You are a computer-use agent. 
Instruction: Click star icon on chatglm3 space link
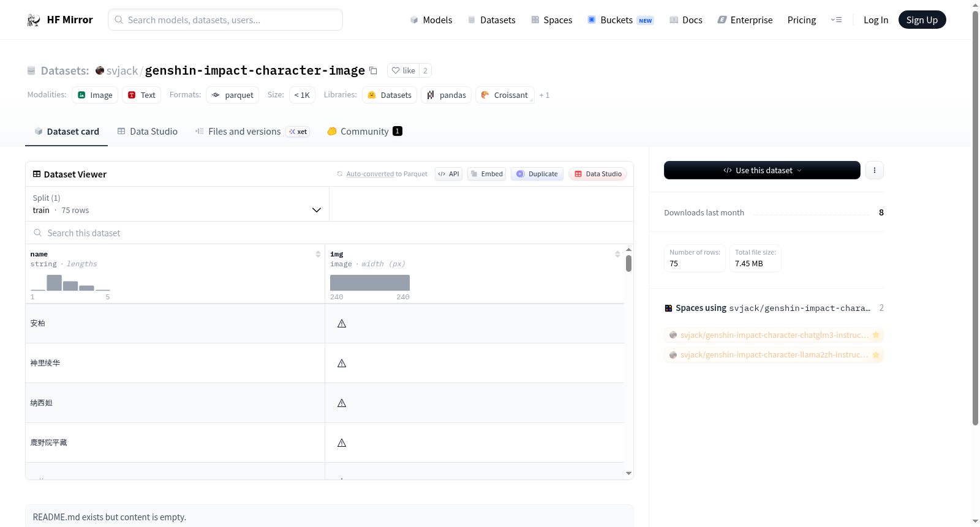tap(876, 335)
